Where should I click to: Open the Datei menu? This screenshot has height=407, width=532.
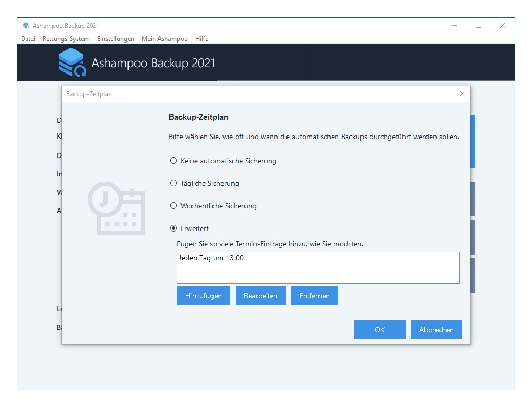[28, 39]
